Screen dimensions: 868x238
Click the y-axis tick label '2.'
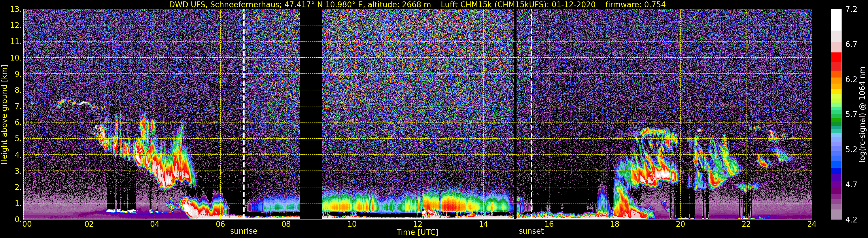(x=18, y=187)
